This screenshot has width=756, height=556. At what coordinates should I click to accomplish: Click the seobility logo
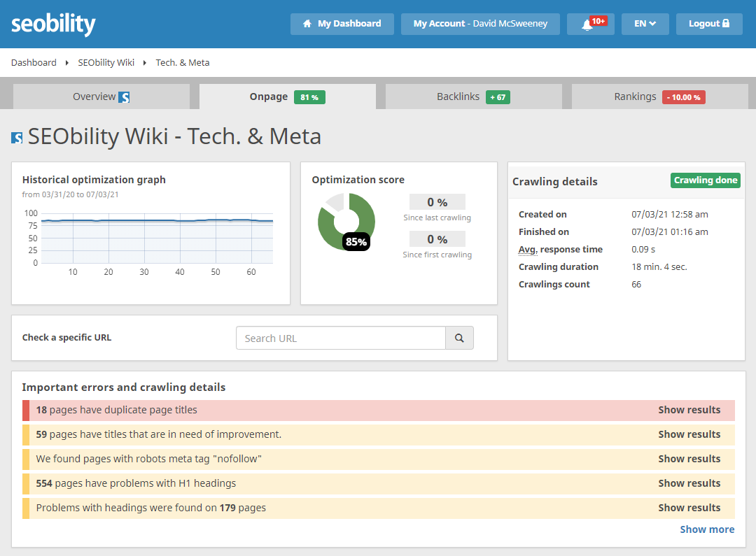coord(53,24)
